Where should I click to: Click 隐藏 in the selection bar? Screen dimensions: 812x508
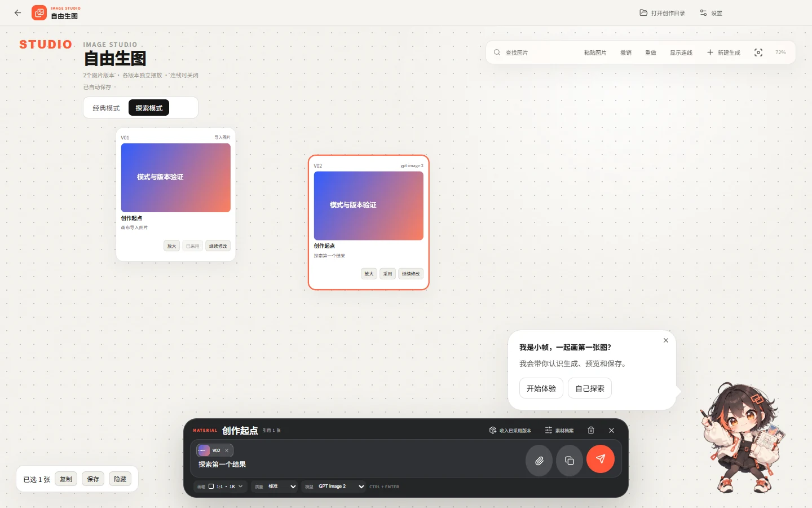120,479
